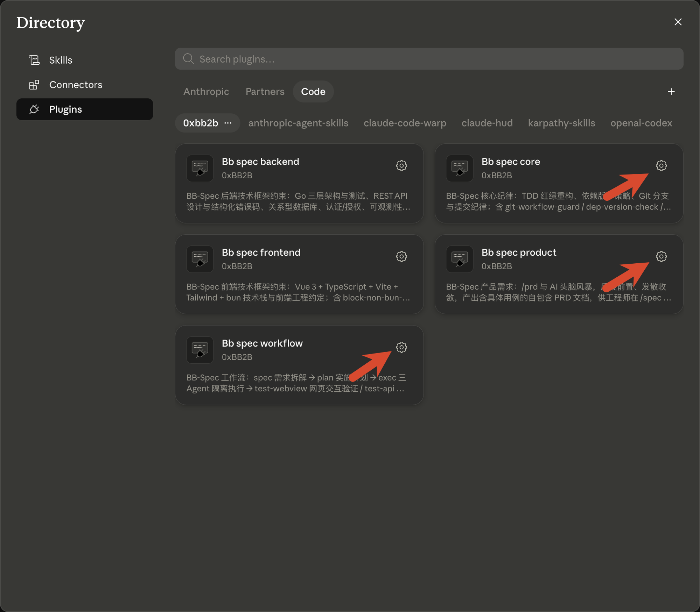Open settings gear for Bb spec frontend
The height and width of the screenshot is (612, 700).
point(401,256)
